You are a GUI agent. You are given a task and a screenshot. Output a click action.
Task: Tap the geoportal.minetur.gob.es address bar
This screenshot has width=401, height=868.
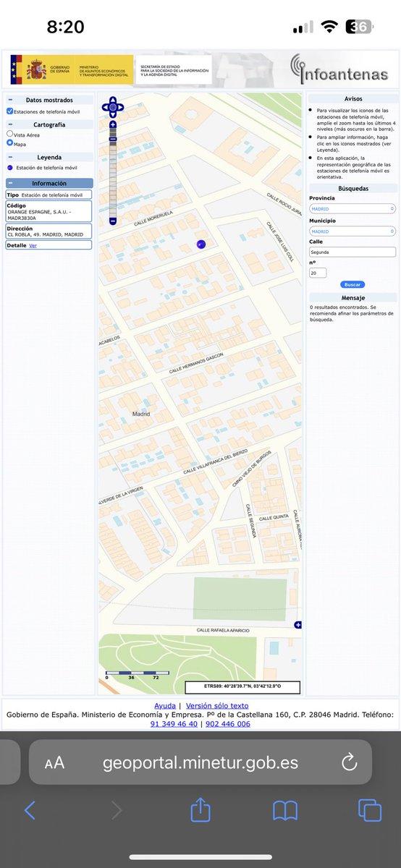point(200,763)
